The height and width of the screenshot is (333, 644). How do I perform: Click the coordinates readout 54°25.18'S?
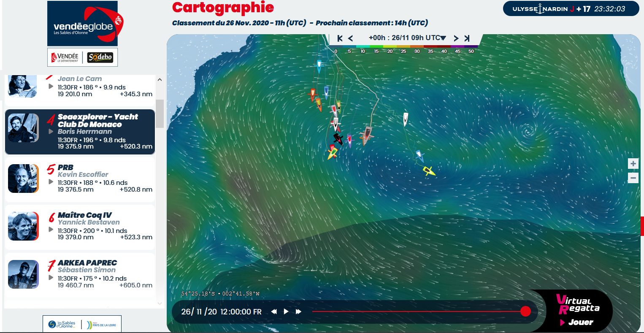(x=198, y=293)
